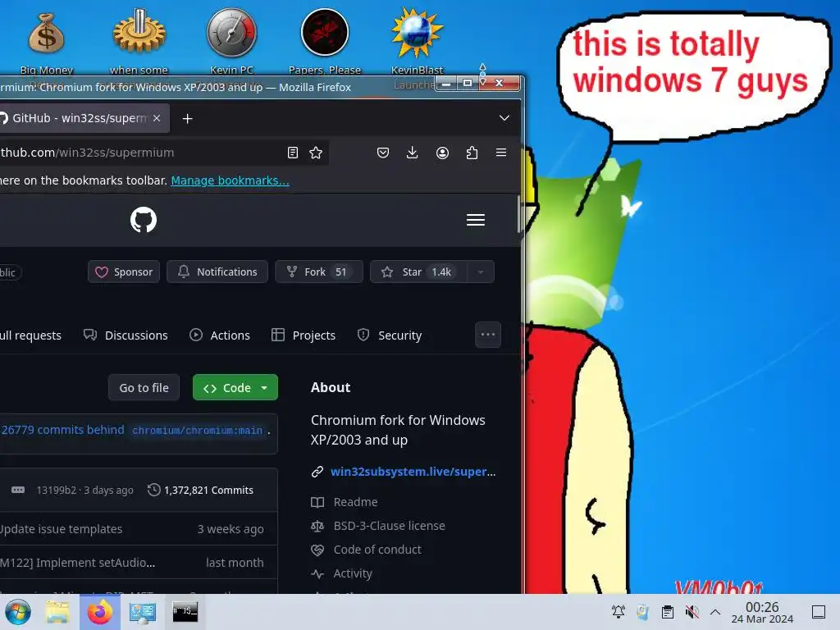The width and height of the screenshot is (840, 630).
Task: Expand hidden system tray icons
Action: [x=715, y=612]
